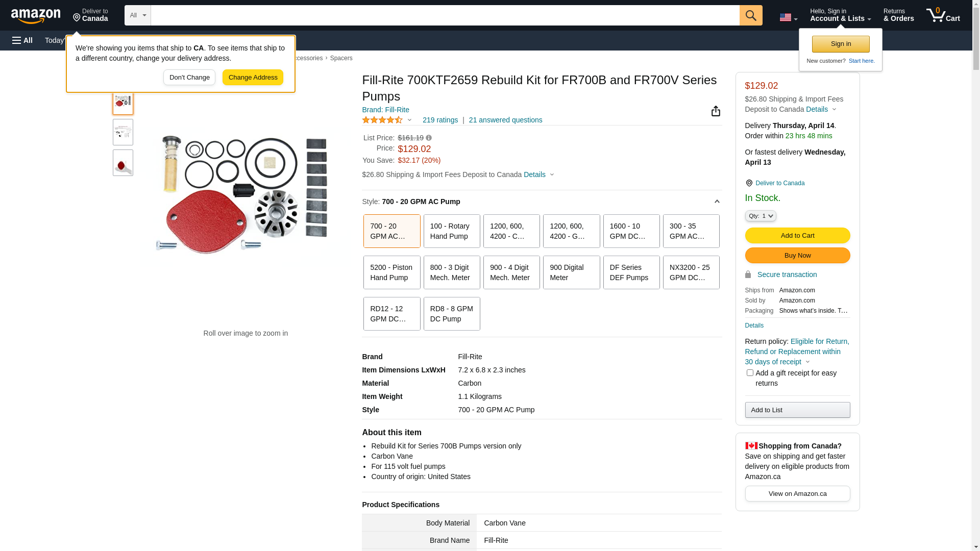Open the search category All dropdown
The image size is (980, 551).
[x=137, y=15]
